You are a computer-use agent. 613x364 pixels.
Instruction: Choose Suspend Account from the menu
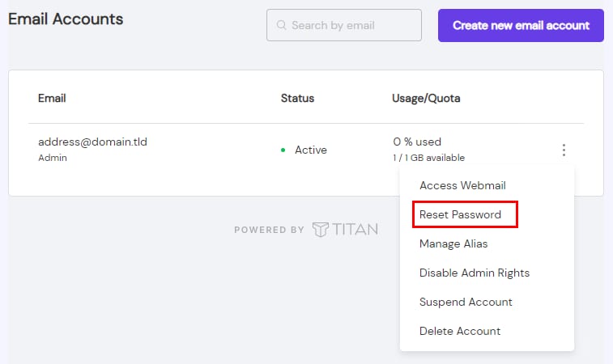(466, 302)
